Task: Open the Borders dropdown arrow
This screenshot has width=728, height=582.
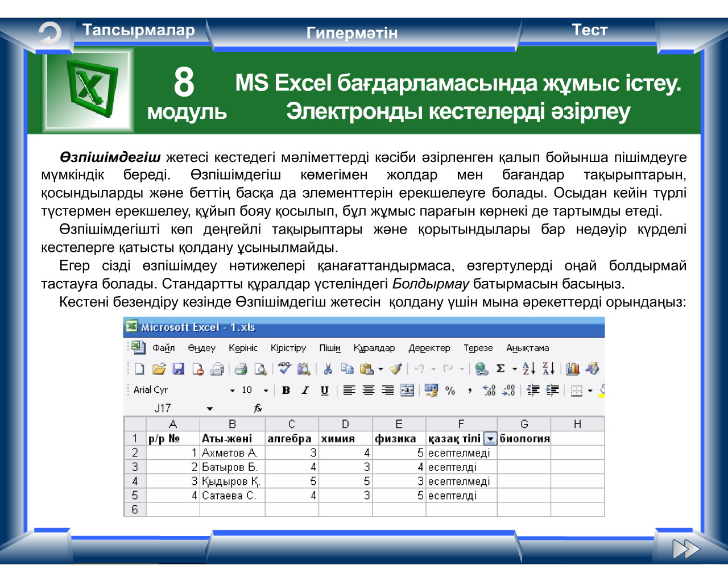Action: [590, 390]
